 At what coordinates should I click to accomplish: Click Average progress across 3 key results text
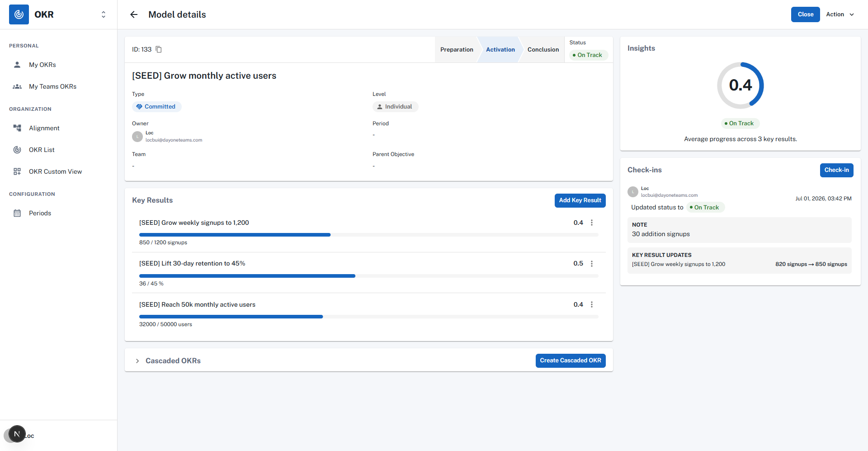click(741, 139)
